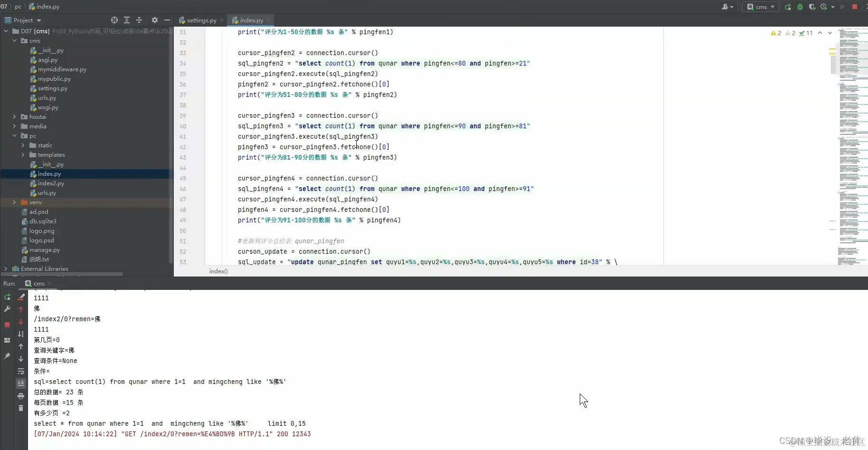Image resolution: width=868 pixels, height=450 pixels.
Task: Click the index.py breadcrumb in navigation bar
Action: [44, 7]
